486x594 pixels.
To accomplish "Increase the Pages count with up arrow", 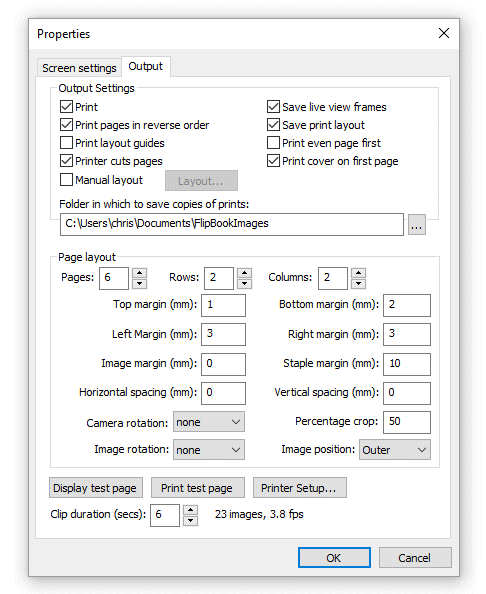I will tap(139, 273).
